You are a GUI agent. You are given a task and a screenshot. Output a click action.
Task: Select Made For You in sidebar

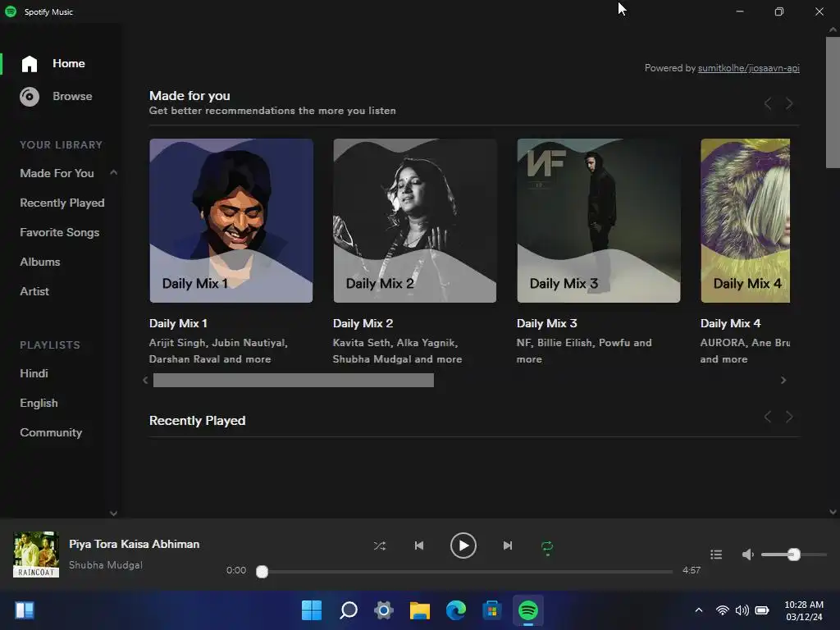pos(57,174)
